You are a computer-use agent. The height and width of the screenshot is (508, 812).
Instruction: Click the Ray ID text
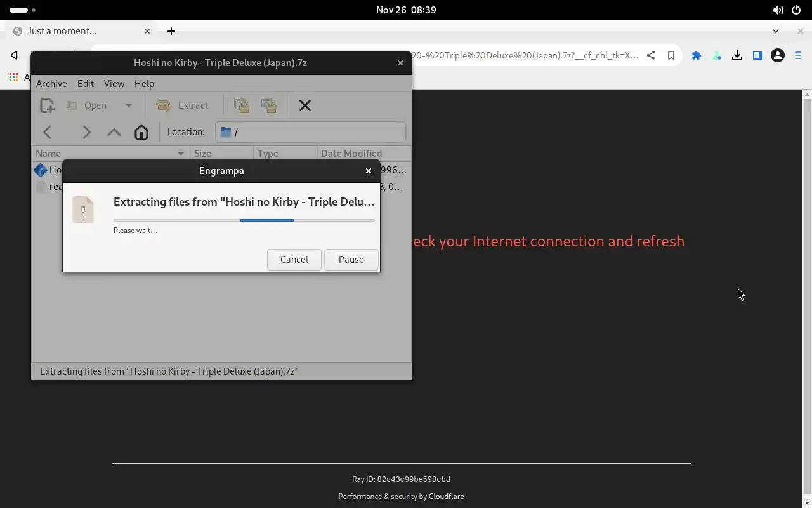[401, 479]
